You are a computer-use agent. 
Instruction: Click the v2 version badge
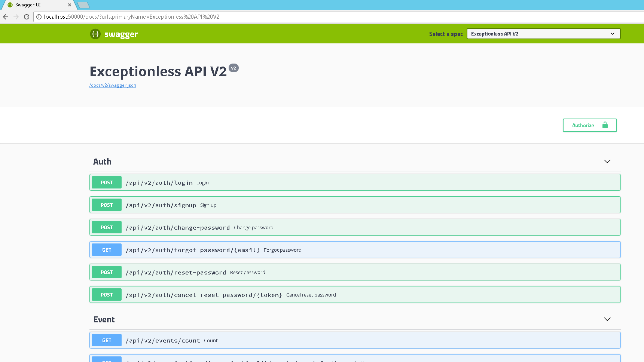pyautogui.click(x=234, y=68)
